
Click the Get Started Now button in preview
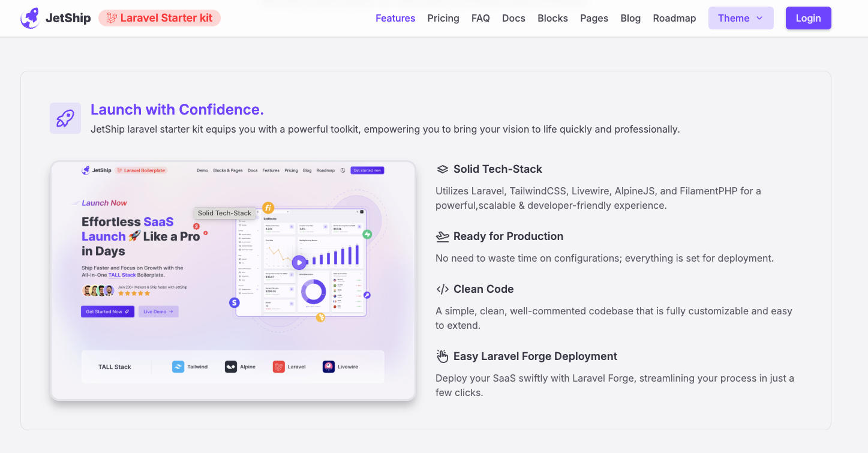107,311
